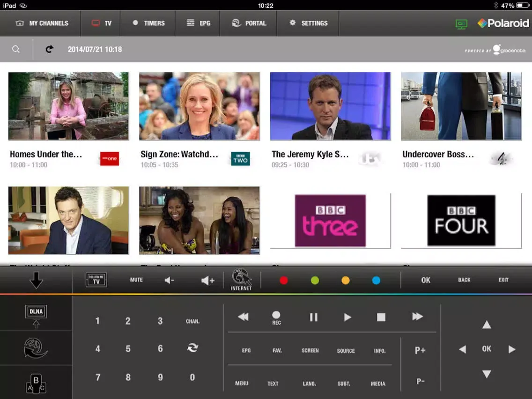Click the BBC One channel logo

(x=110, y=158)
